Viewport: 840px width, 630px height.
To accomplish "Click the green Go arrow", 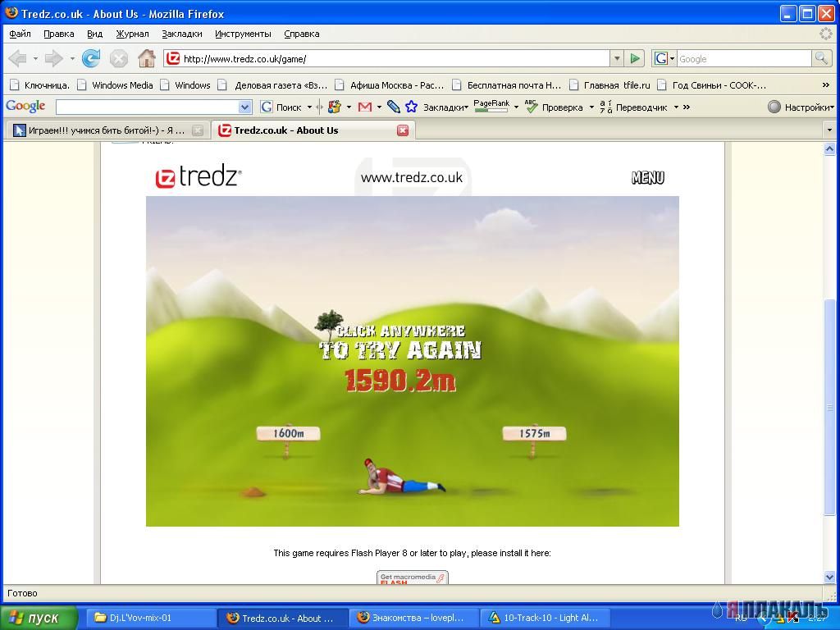I will [635, 58].
